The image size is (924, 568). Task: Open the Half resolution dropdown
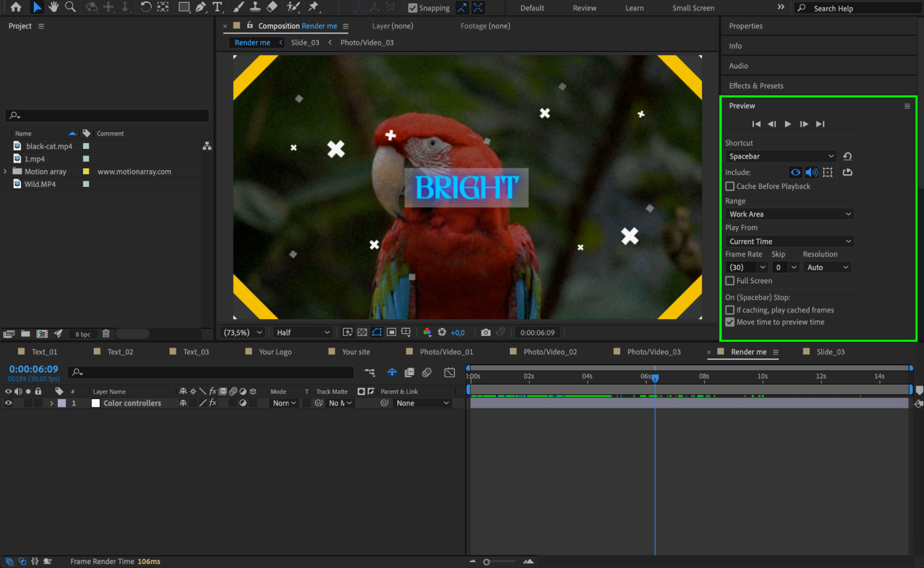pyautogui.click(x=303, y=333)
